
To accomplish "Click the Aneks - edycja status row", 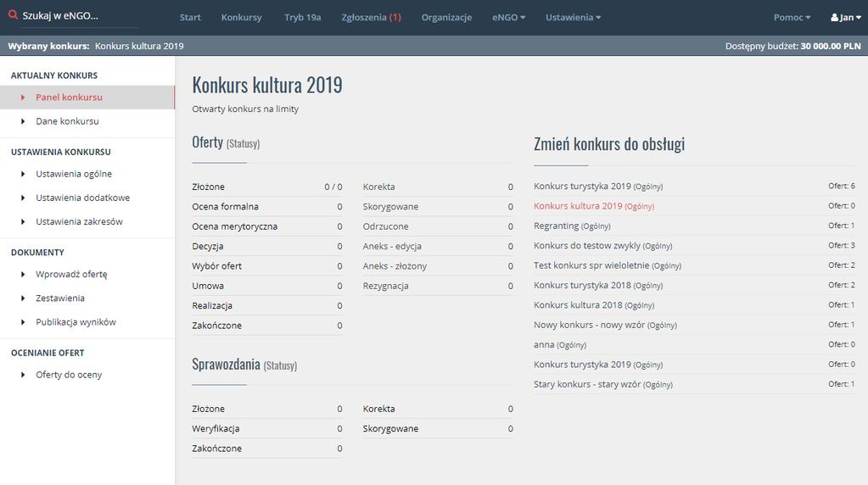I will click(x=438, y=246).
